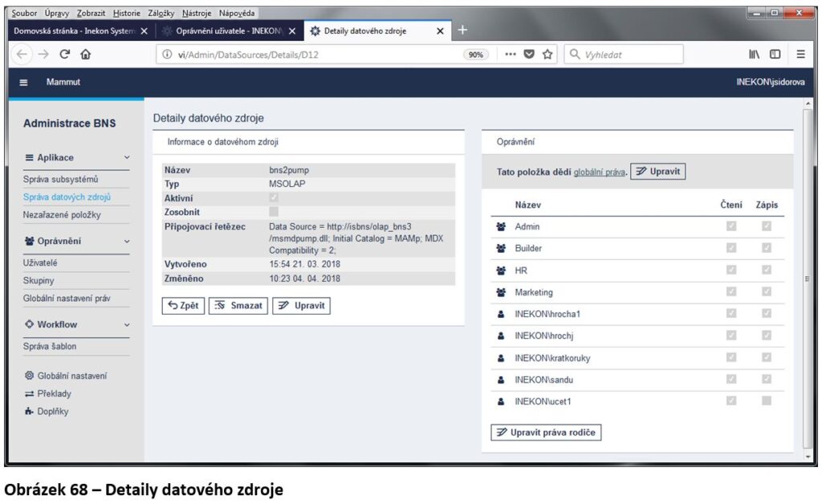Click Upravit button below data source info

[302, 306]
